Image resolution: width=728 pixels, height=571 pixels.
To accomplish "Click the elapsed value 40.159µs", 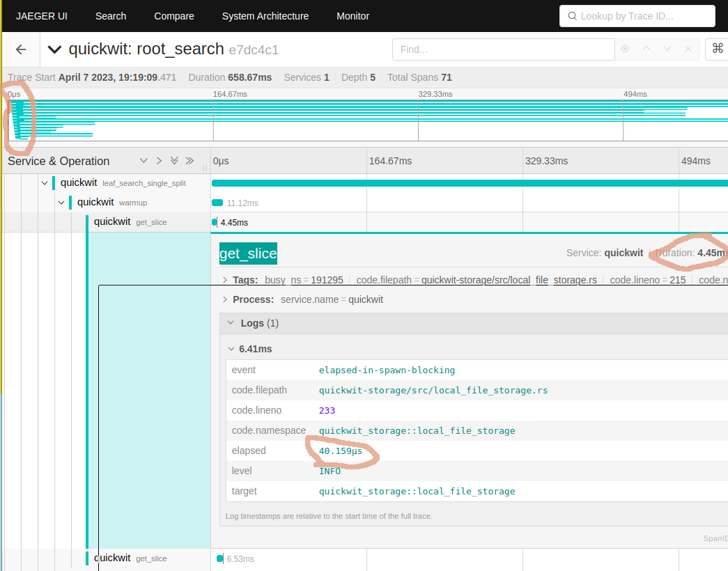I will (341, 451).
